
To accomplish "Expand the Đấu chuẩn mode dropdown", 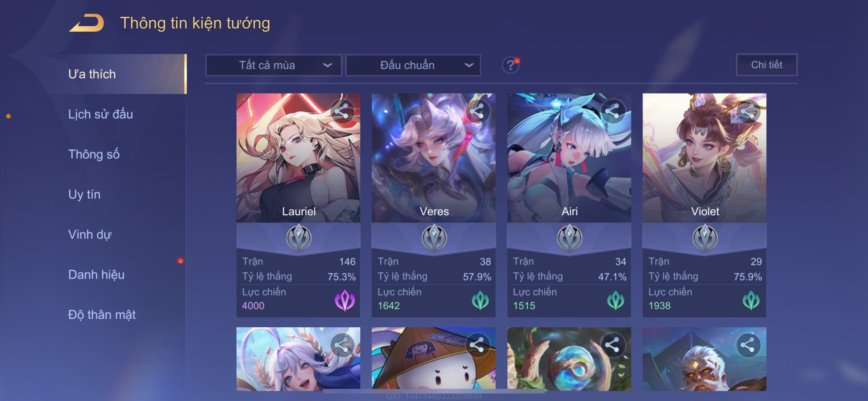I will click(413, 65).
